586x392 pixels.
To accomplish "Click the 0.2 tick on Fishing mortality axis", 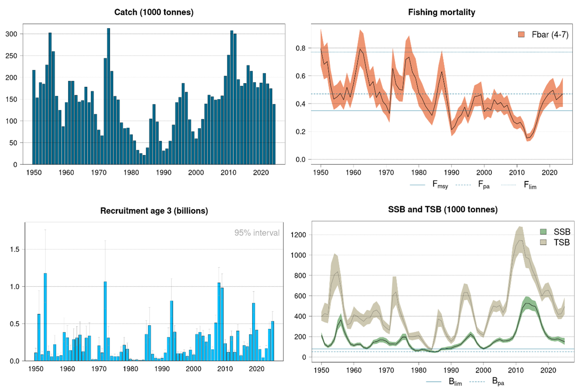I will (300, 131).
